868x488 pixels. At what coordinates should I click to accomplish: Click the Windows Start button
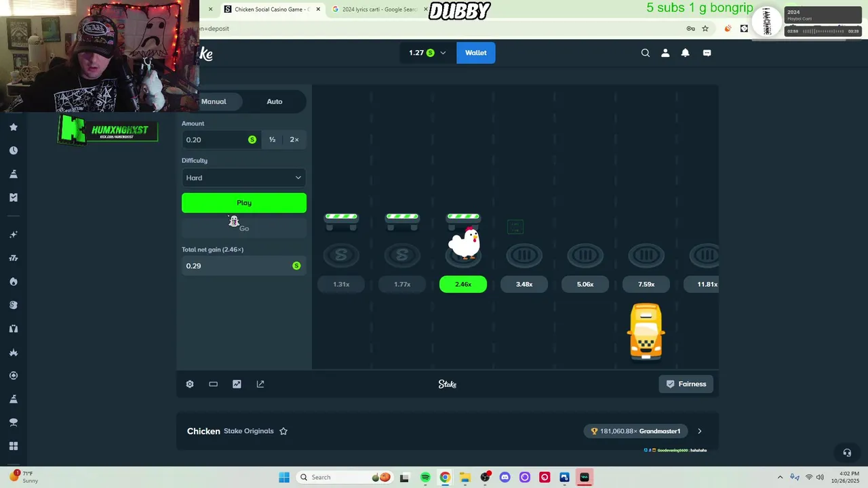coord(284,477)
